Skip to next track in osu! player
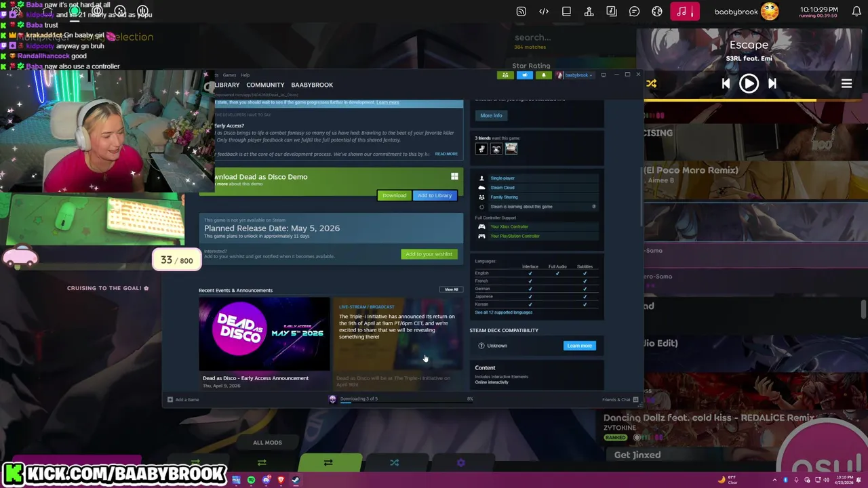Viewport: 868px width, 488px height. 772,83
